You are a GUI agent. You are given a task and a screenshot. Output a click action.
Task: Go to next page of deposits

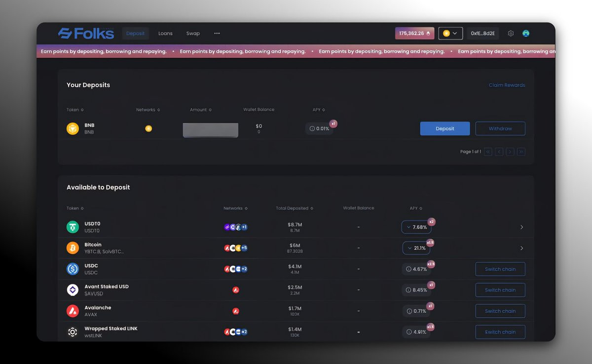pos(510,152)
